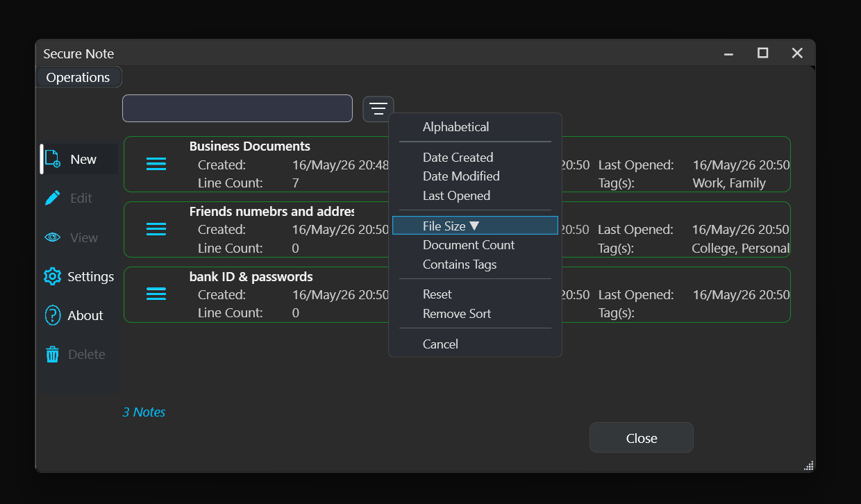The image size is (861, 504).
Task: Click inside the search input field
Action: tap(237, 108)
